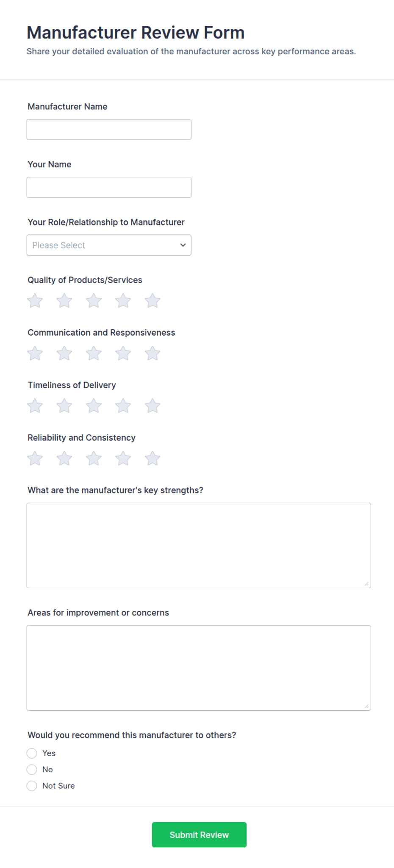Screen dimensions: 394x868
Task: Give Quality of Products/Services one star
Action: click(35, 301)
